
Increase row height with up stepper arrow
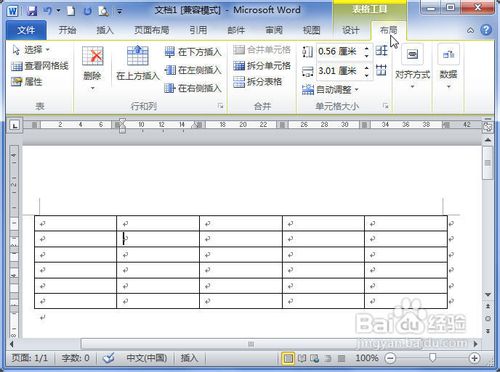[x=367, y=48]
